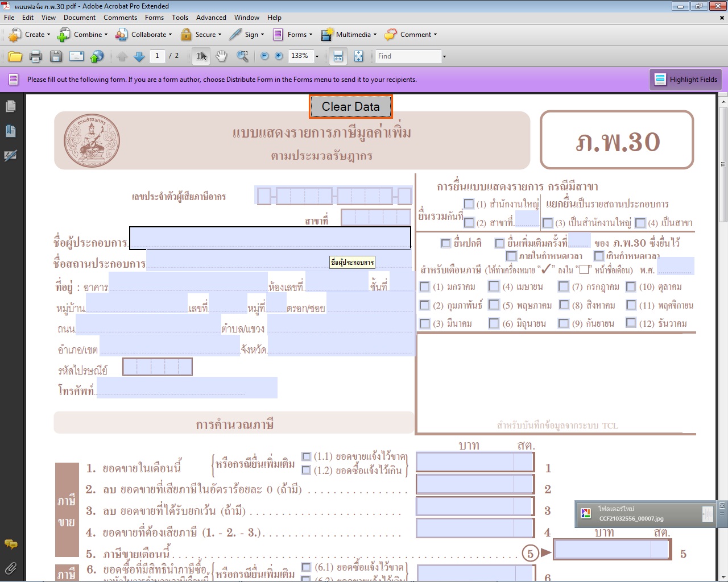Click the Zoom In plus button
The image size is (728, 582).
[279, 56]
